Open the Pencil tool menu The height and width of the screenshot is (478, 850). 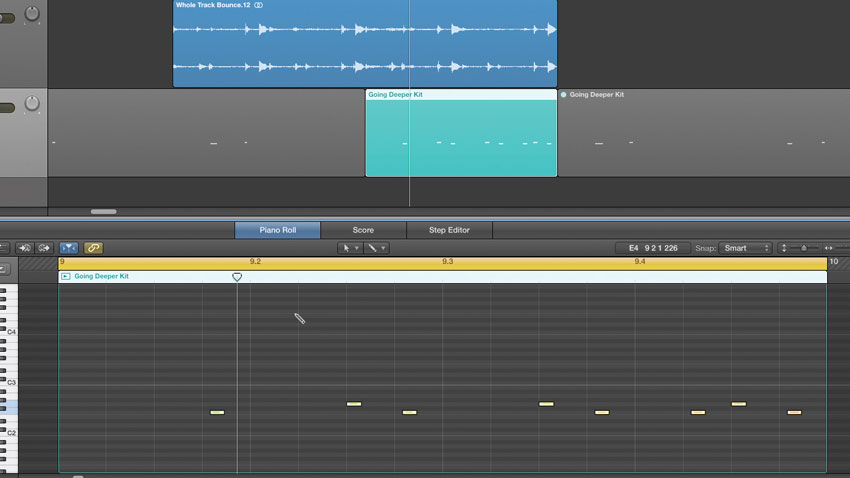click(377, 248)
